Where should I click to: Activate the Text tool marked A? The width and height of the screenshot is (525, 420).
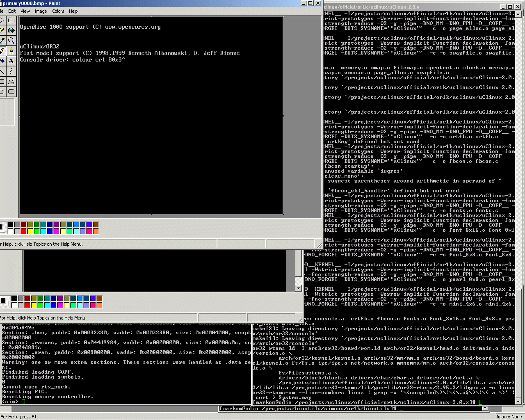(x=11, y=61)
